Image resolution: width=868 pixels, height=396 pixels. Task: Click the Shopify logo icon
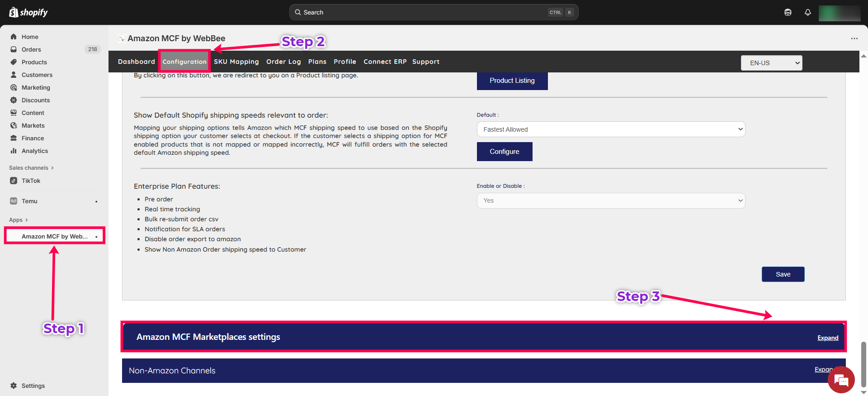point(14,12)
